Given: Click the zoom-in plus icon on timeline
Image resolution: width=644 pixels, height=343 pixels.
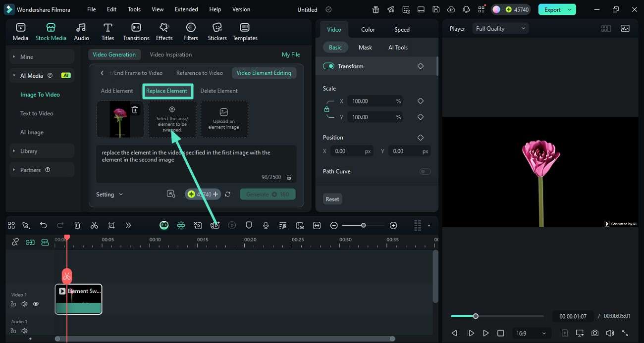Looking at the screenshot, I should (x=393, y=225).
